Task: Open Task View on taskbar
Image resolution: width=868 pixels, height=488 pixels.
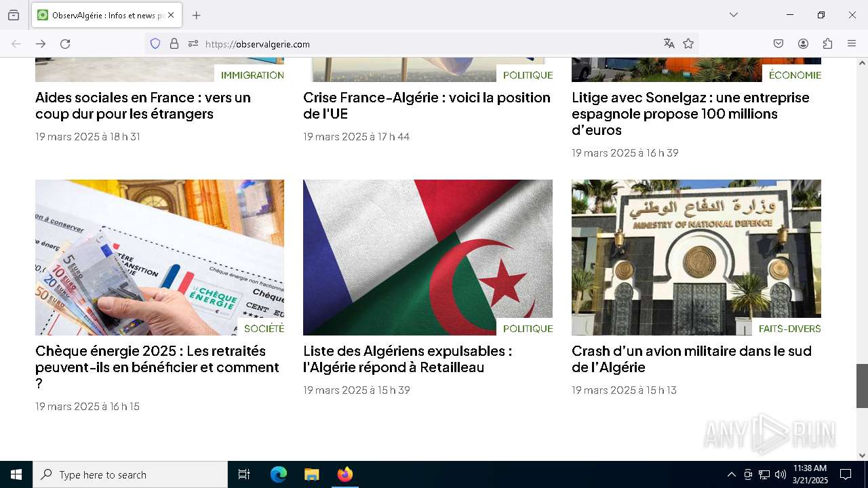Action: coord(244,474)
